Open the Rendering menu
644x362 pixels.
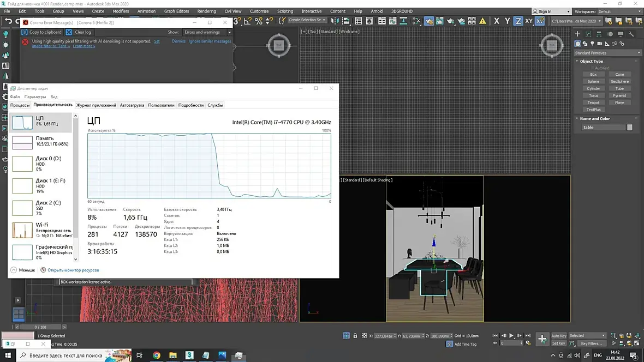pos(206,11)
